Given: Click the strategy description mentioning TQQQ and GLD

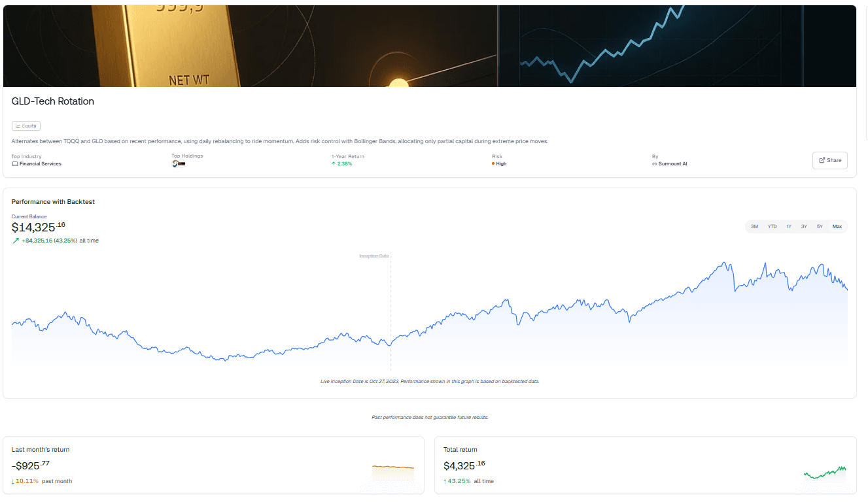Looking at the screenshot, I should tap(280, 141).
